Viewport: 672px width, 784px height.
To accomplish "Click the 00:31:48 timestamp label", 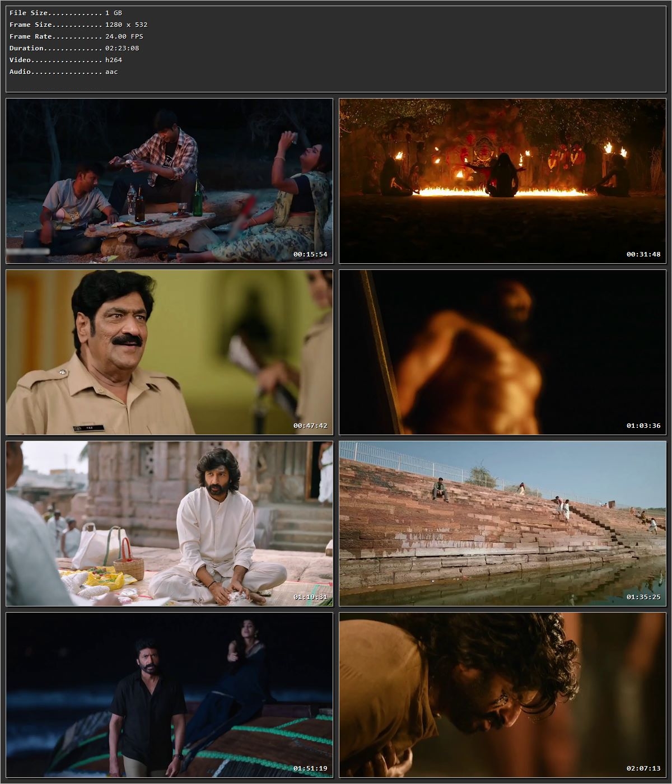I will (x=641, y=254).
